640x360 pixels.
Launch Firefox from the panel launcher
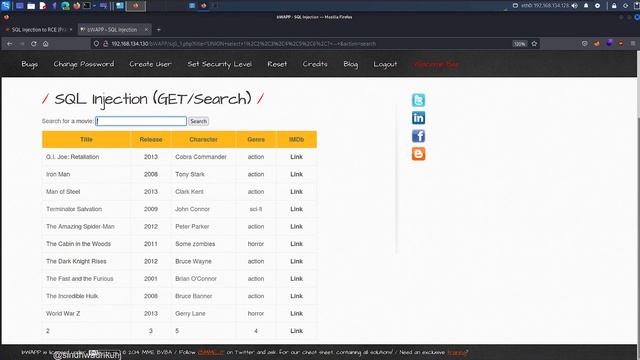76,6
